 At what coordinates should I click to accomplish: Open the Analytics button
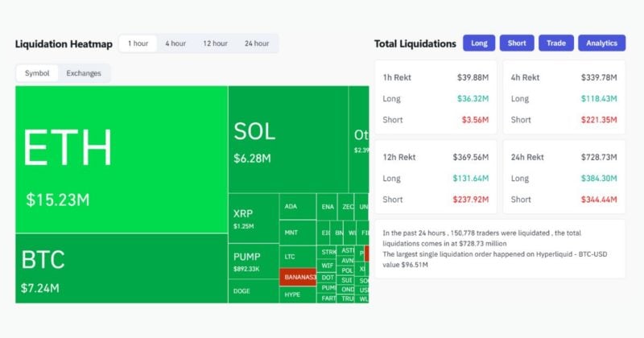601,43
